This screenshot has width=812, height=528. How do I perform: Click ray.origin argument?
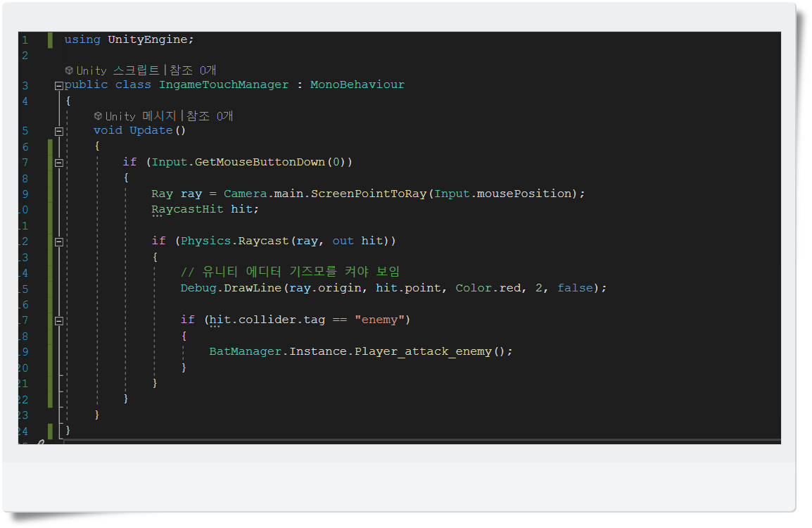click(324, 288)
